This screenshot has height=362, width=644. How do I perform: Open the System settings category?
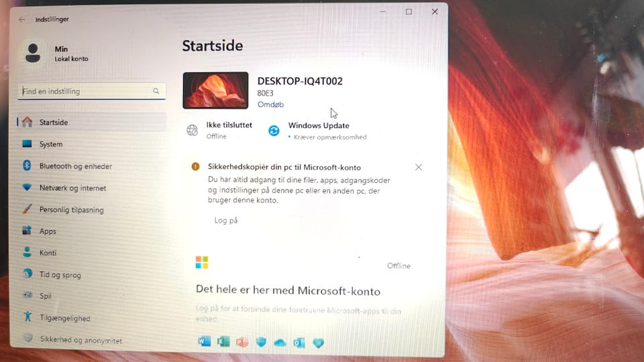coord(91,144)
